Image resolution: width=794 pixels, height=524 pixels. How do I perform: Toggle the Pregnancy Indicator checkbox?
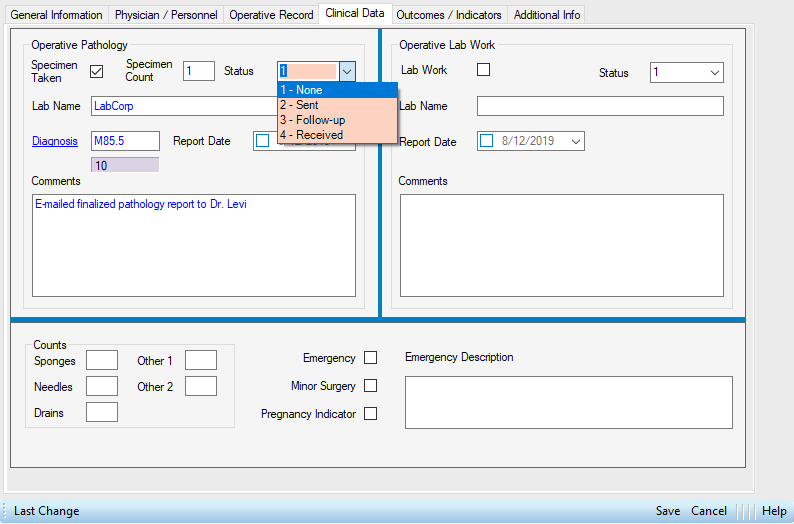point(371,414)
